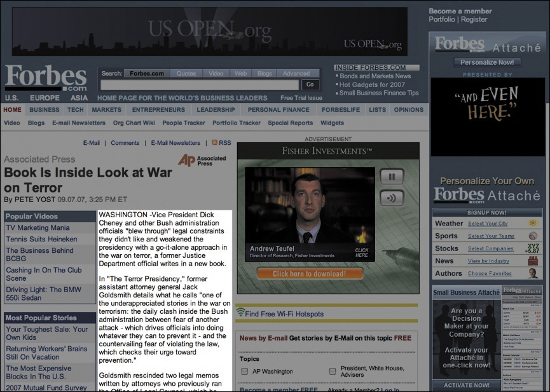Select Blogs search tab
The image size is (550, 392).
(x=265, y=73)
